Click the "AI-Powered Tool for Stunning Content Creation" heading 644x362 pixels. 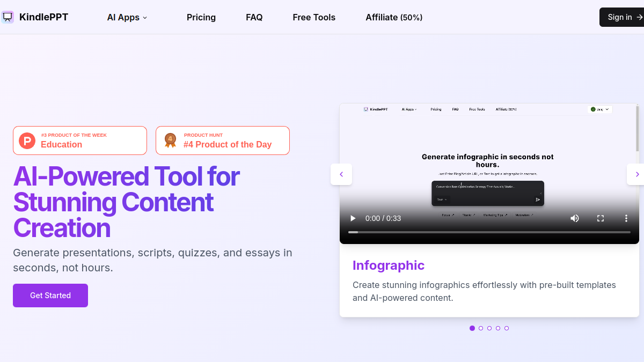(x=127, y=202)
